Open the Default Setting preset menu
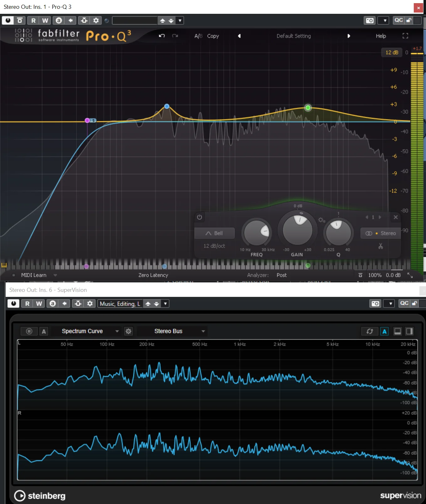This screenshot has width=426, height=504. coord(294,36)
